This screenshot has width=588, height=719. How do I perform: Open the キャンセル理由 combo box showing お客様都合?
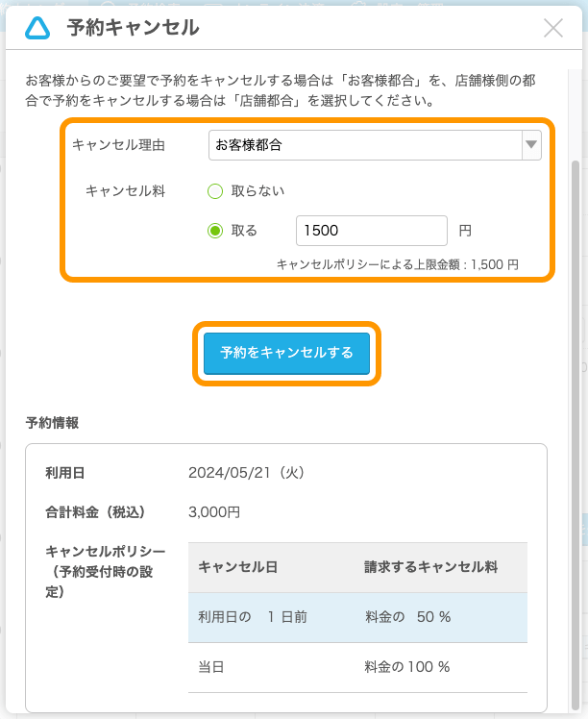(375, 145)
